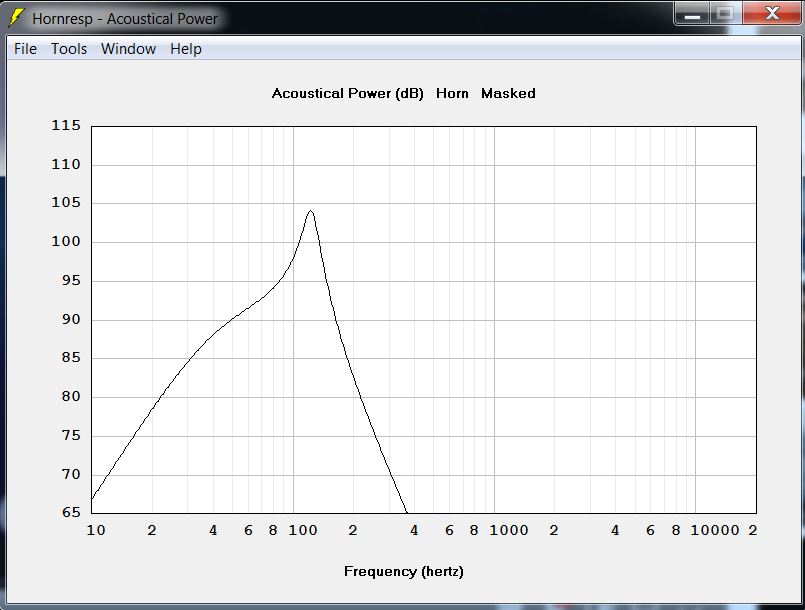
Task: Click the 85 value on vertical axis
Action: pos(71,357)
